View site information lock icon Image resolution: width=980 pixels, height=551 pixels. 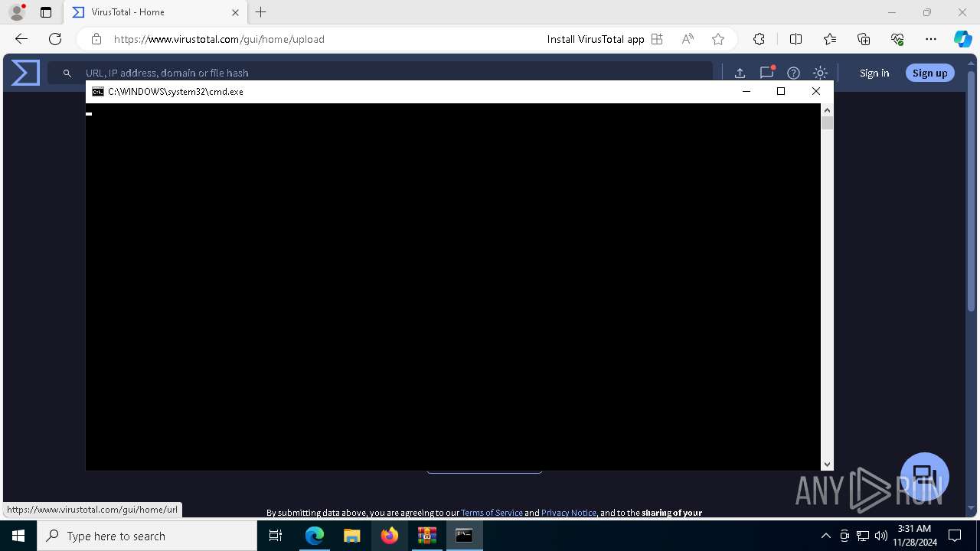pyautogui.click(x=96, y=39)
